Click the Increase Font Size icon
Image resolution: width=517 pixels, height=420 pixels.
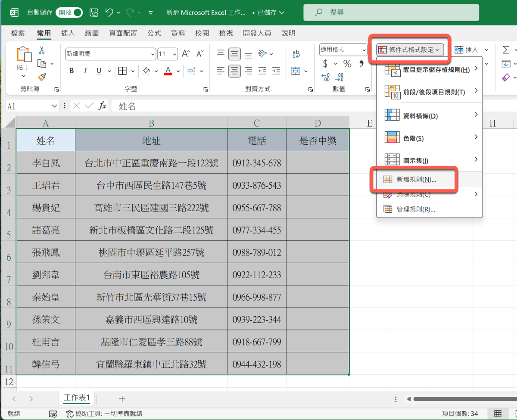click(186, 54)
